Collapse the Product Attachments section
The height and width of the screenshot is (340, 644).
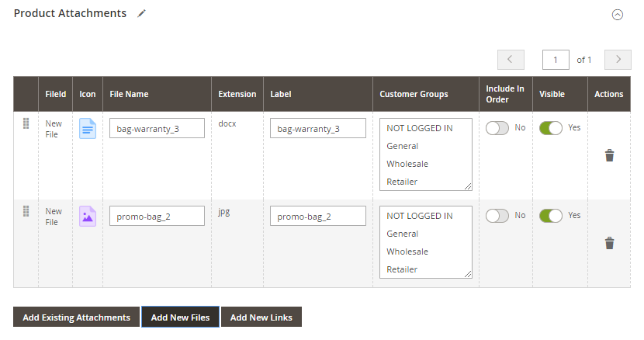[x=618, y=15]
